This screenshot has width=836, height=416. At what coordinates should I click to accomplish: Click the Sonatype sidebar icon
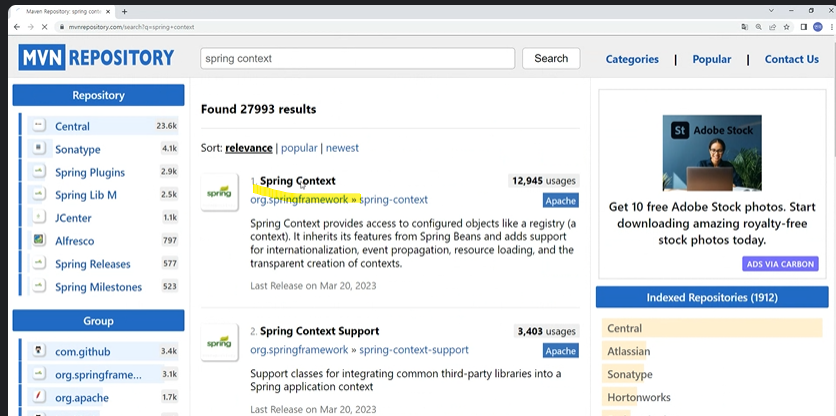[38, 148]
